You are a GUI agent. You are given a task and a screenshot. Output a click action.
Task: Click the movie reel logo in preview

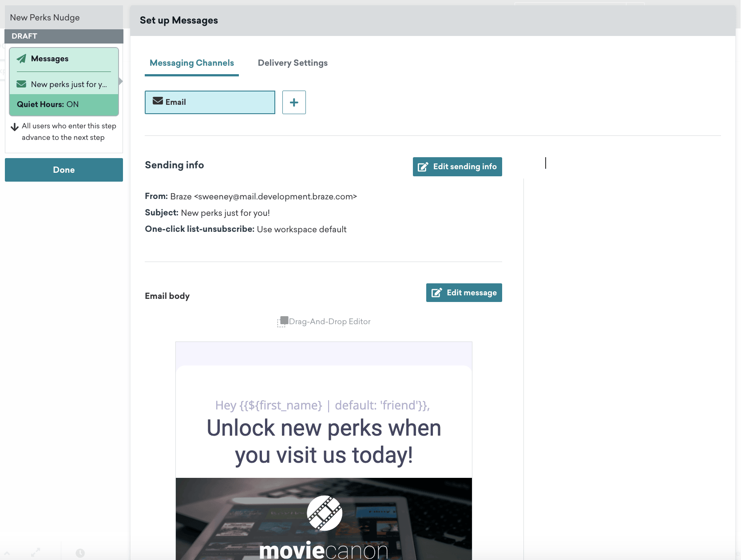pyautogui.click(x=325, y=513)
